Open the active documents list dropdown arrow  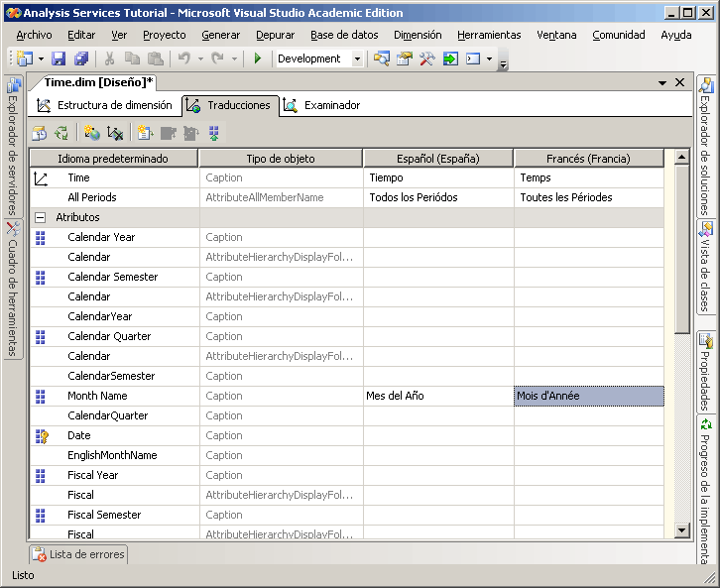click(662, 83)
